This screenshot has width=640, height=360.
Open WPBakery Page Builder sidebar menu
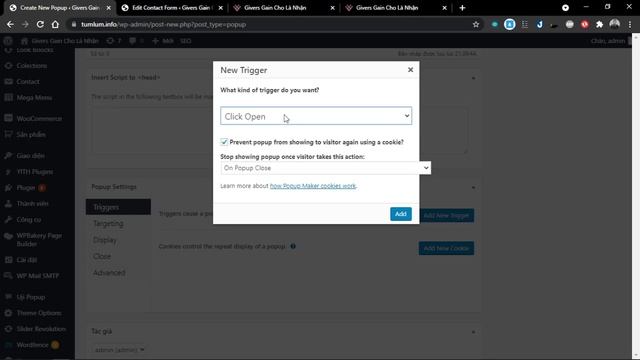pyautogui.click(x=39, y=240)
